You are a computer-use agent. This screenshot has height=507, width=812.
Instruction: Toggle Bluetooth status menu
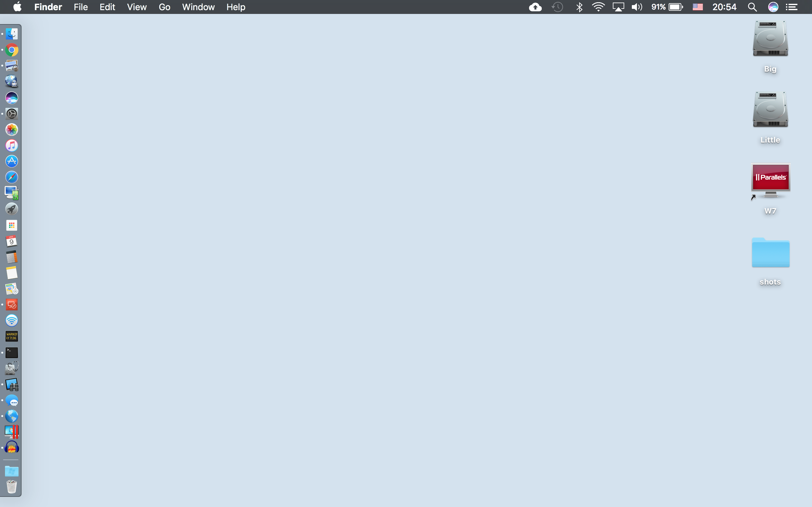[x=579, y=7]
